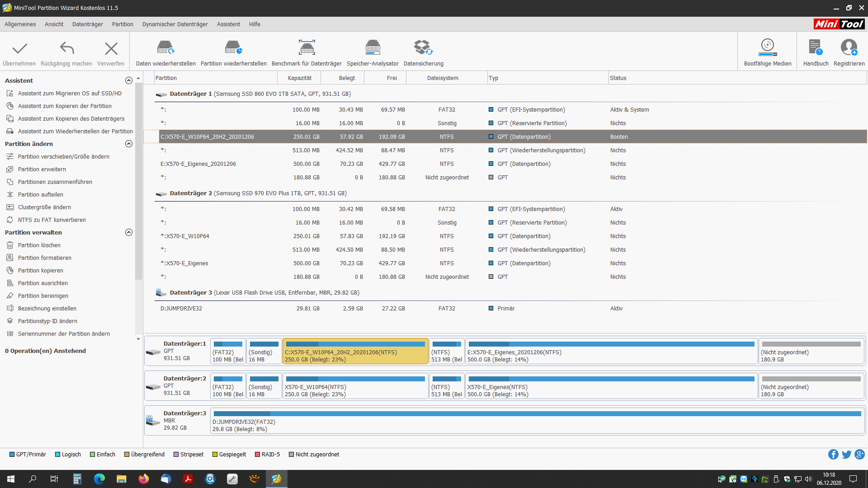Image resolution: width=868 pixels, height=488 pixels.
Task: Collapse the Partition ändern section
Action: coord(129,144)
